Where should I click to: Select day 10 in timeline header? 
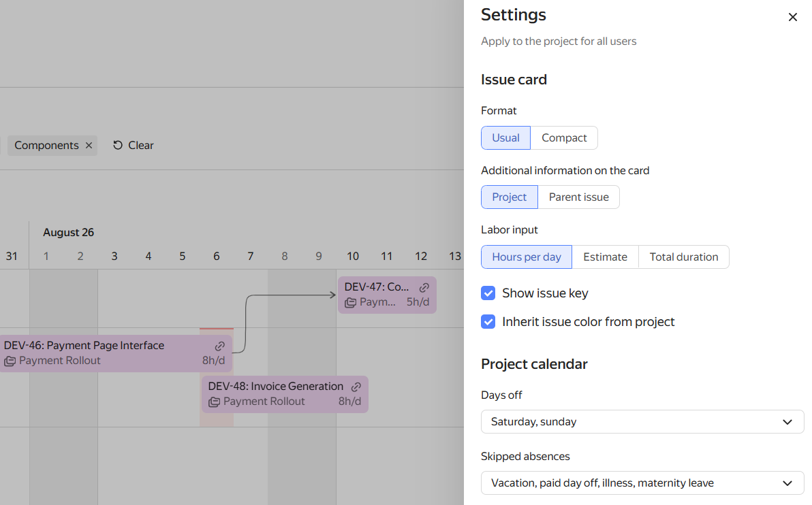point(353,256)
